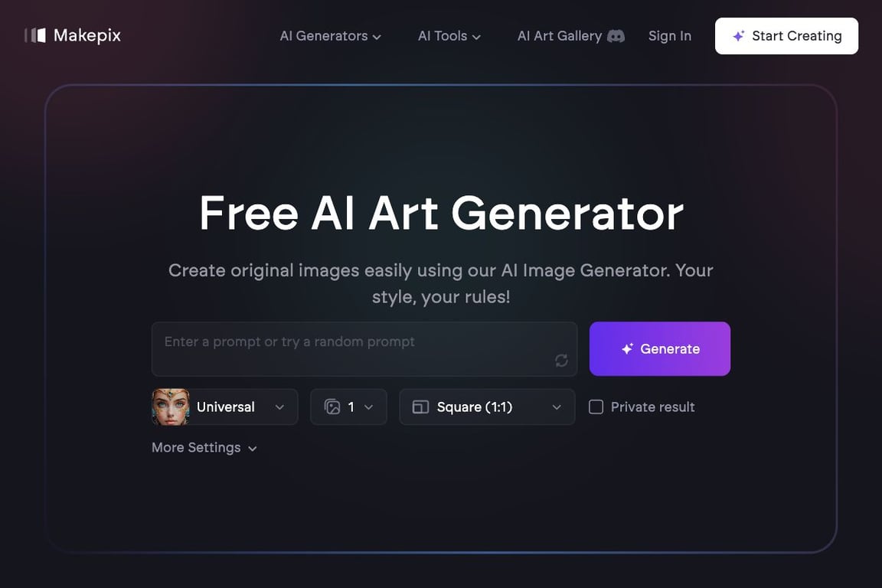The image size is (882, 588).
Task: Click the Universal model face thumbnail
Action: click(x=171, y=407)
